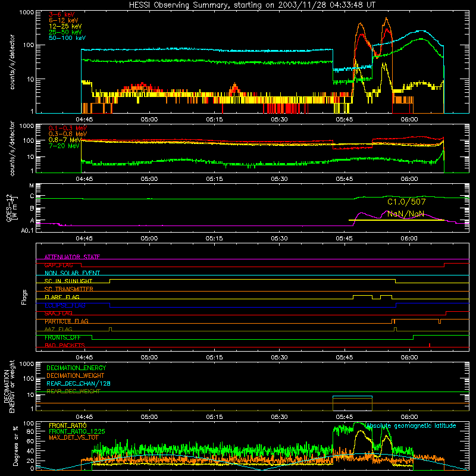Viewport: 476px width, 476px height.
Task: Click the Flags panel axis label
Action: pyautogui.click(x=24, y=297)
